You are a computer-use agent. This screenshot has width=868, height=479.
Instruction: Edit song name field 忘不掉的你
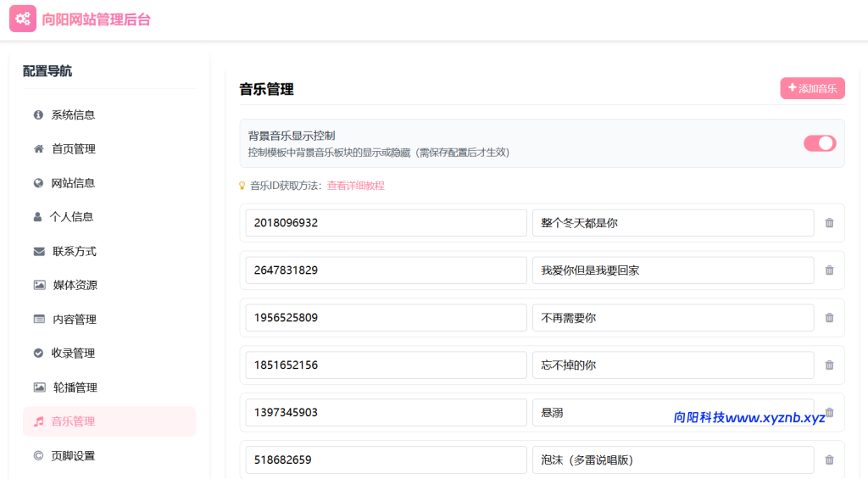tap(673, 365)
